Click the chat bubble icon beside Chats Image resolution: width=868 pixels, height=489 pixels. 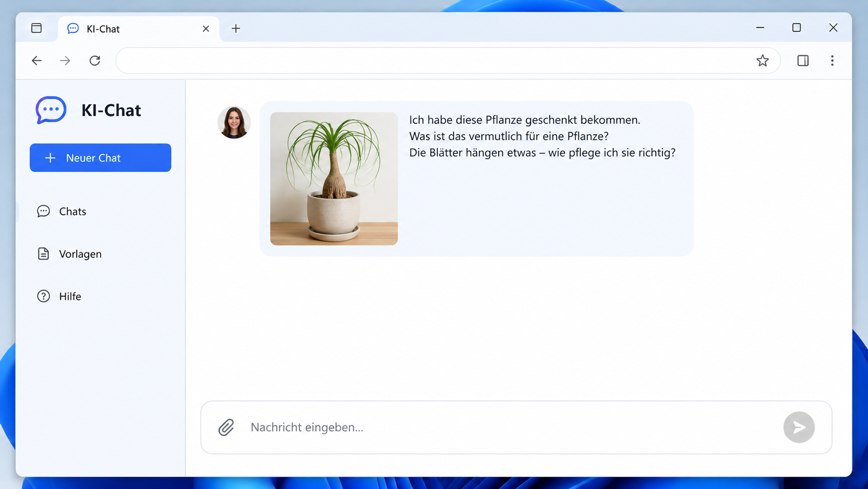point(44,211)
